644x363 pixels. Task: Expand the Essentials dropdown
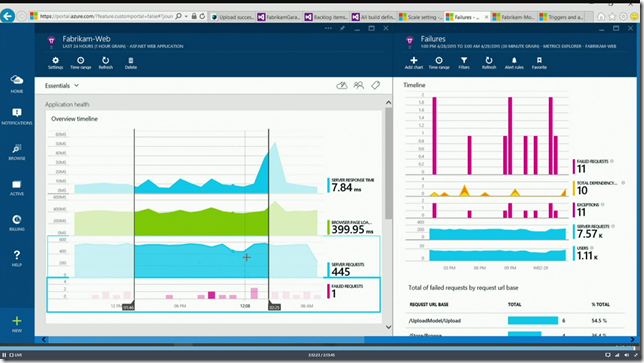click(62, 85)
